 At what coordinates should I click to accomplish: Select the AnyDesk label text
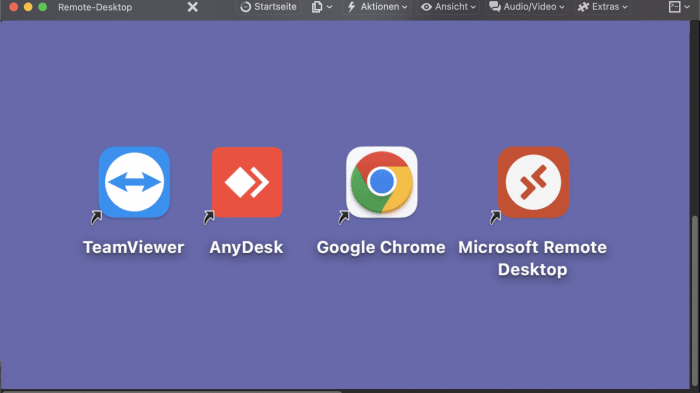click(x=246, y=247)
